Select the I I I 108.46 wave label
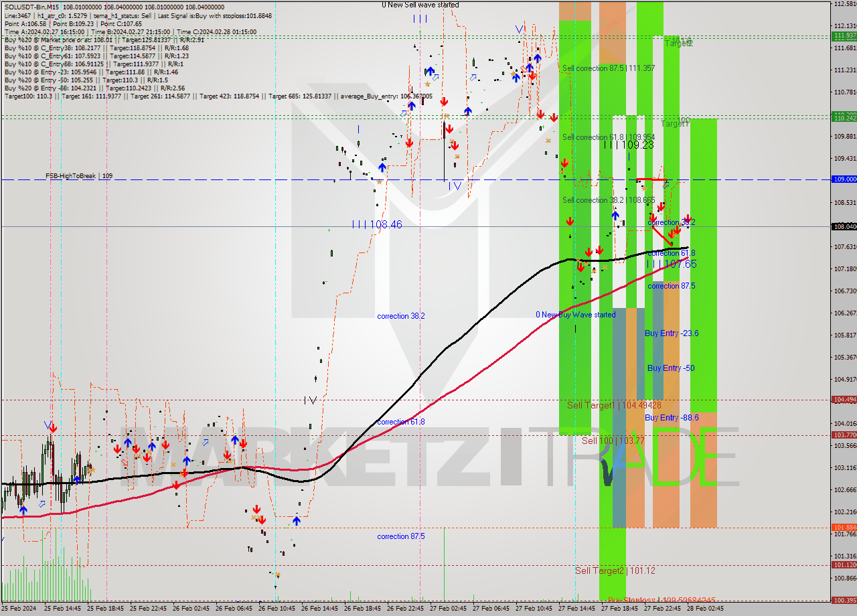Screen dimensions: 857x616 pos(377,224)
